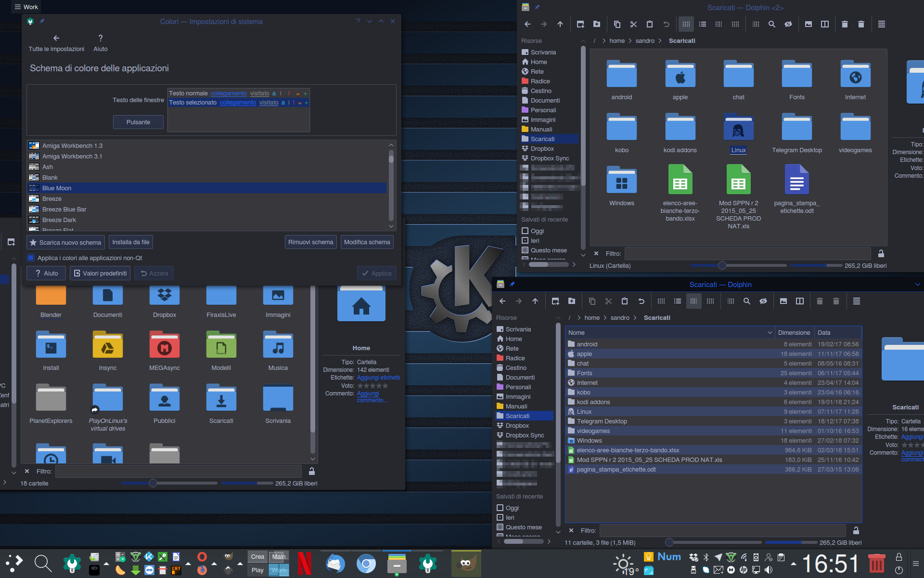This screenshot has height=578, width=924.
Task: Select Dropbox Sync in Dolphin <2> places panel
Action: click(x=550, y=158)
